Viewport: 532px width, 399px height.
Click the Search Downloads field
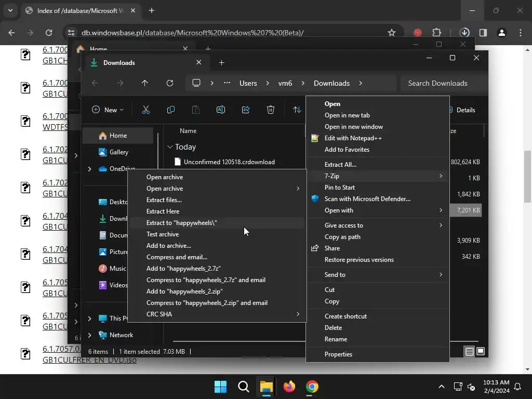point(444,83)
